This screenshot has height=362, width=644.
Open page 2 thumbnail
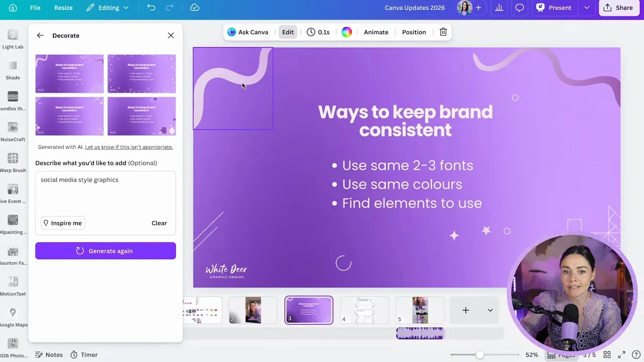[x=253, y=310]
